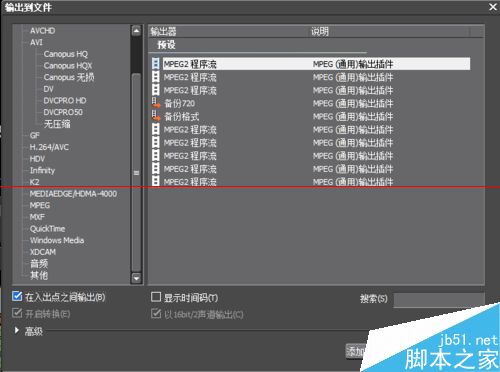
Task: Select MPEG exporter category
Action: [x=40, y=205]
